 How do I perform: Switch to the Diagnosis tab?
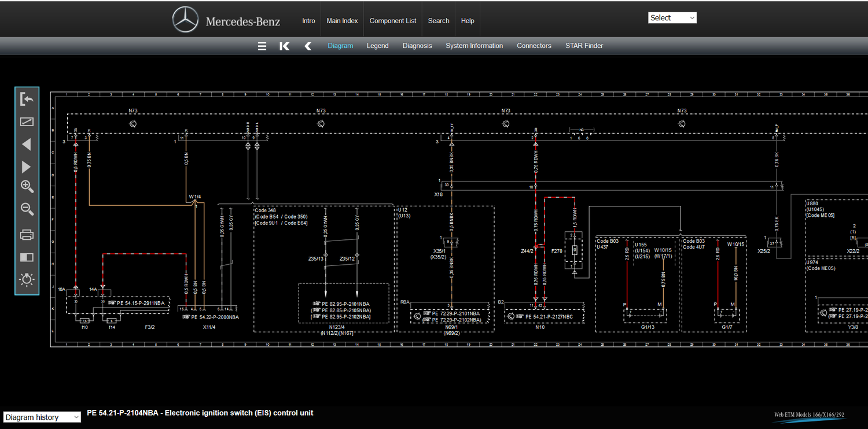[x=417, y=46]
